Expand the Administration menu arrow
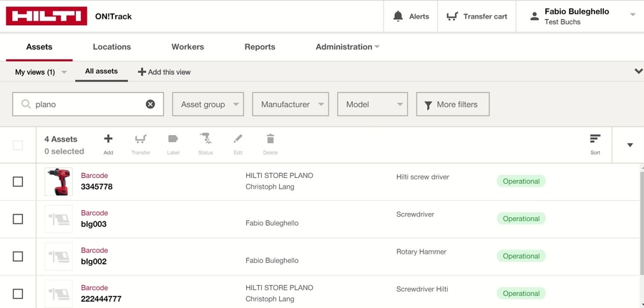Image resolution: width=644 pixels, height=308 pixels. (x=377, y=46)
